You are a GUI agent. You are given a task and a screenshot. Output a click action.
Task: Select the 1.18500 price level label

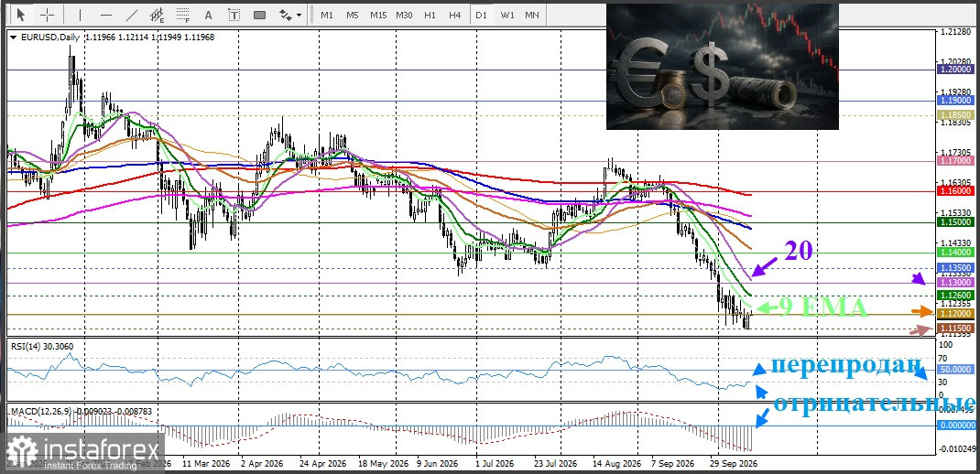coord(955,115)
